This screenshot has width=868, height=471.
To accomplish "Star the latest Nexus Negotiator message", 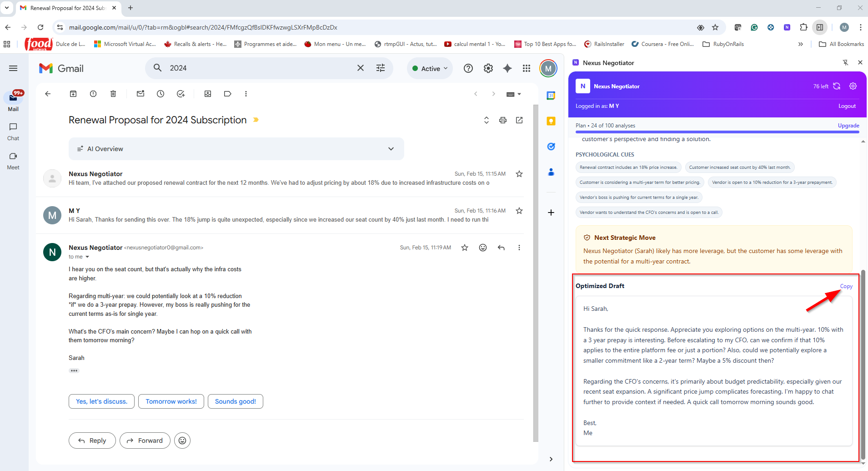I will click(464, 248).
